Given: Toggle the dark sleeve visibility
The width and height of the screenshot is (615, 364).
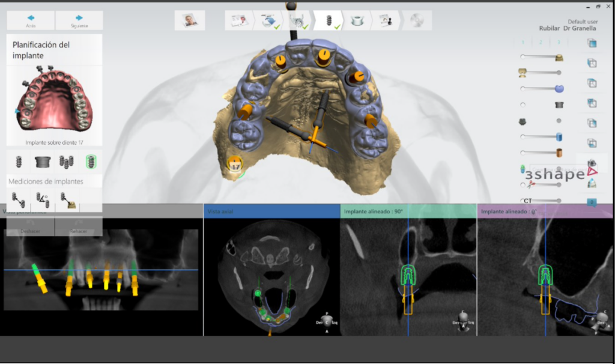Looking at the screenshot, I should (x=559, y=105).
